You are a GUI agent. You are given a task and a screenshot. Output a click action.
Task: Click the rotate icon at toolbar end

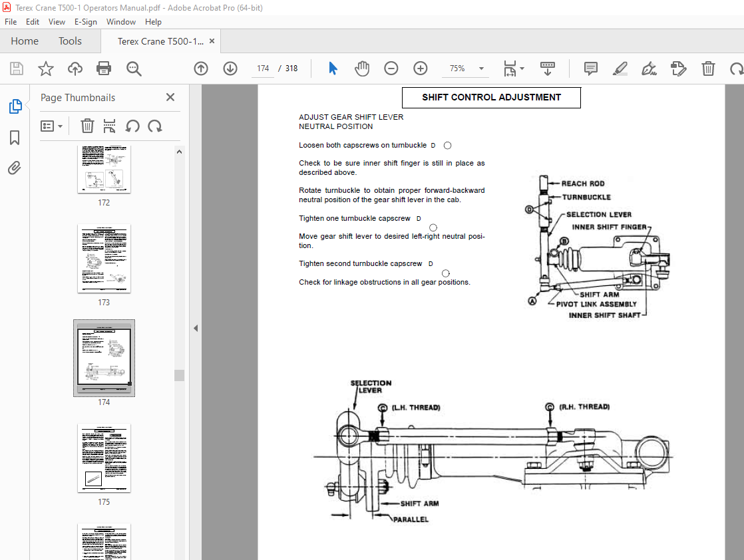click(737, 69)
